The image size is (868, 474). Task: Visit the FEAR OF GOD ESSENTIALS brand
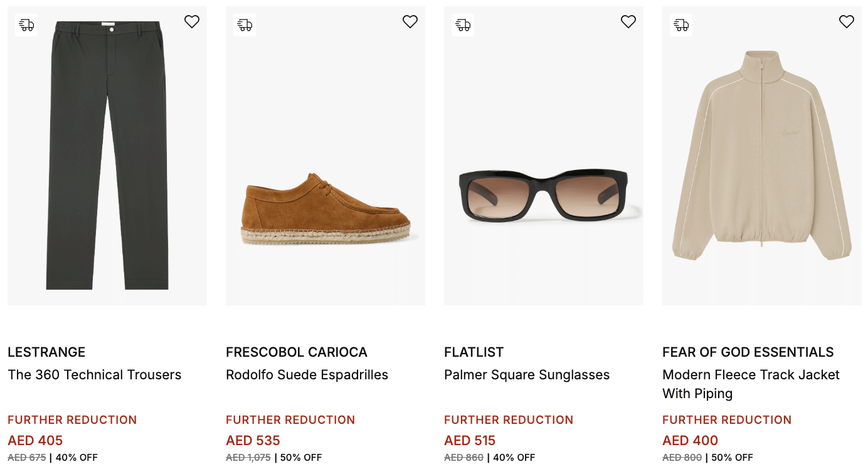tap(748, 352)
